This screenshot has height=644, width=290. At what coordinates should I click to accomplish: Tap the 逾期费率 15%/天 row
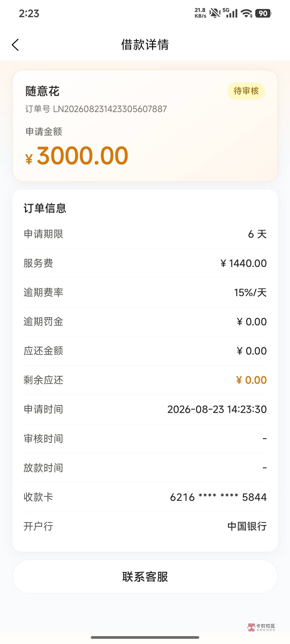pos(145,293)
